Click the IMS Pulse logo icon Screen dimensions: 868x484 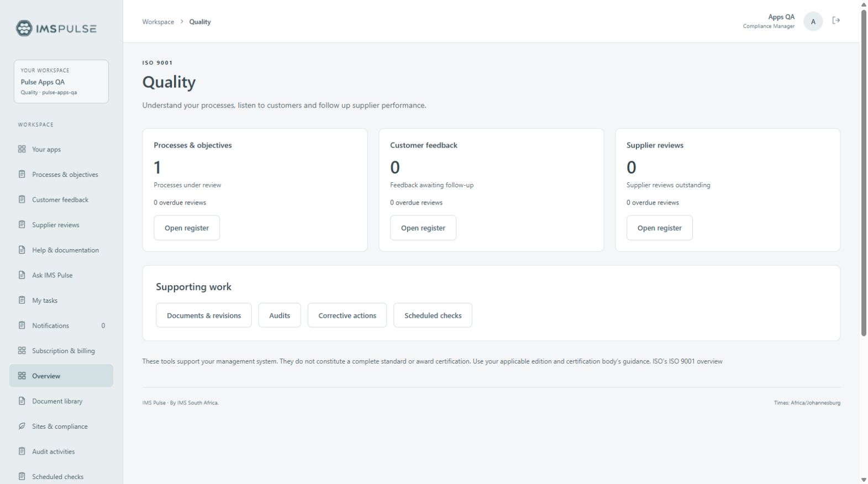click(x=24, y=28)
